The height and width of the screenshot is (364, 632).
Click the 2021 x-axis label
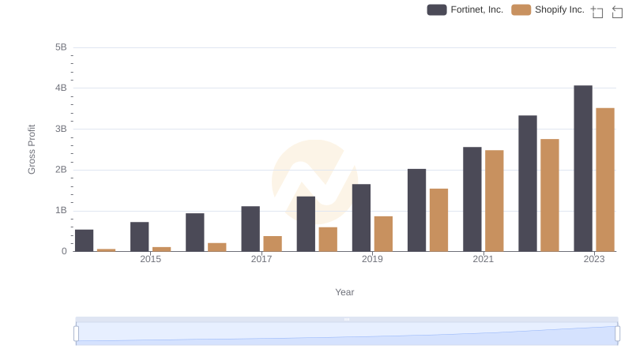(483, 259)
